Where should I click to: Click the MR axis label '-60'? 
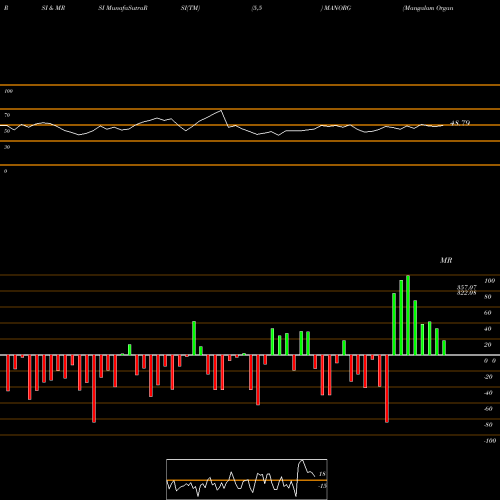point(488,409)
